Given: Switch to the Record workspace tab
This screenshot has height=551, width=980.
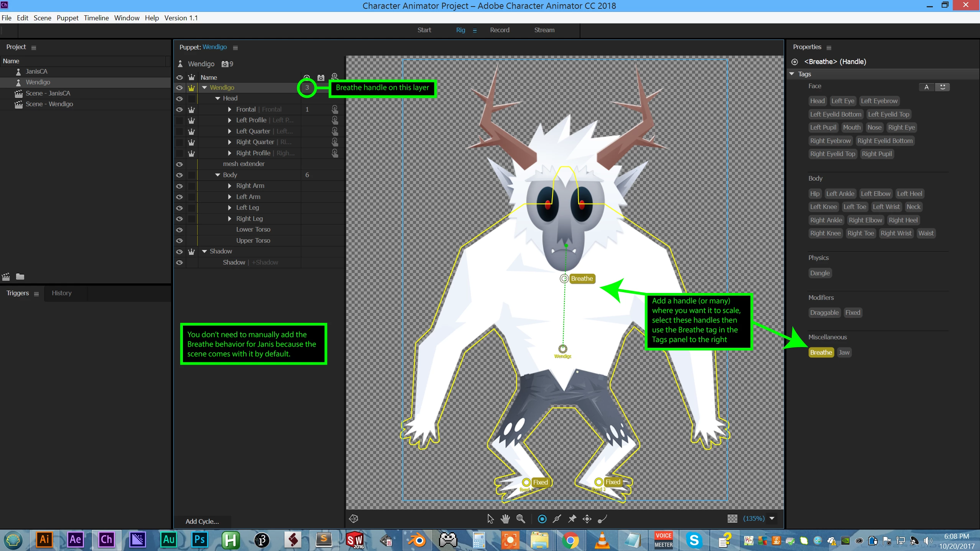Looking at the screenshot, I should 499,30.
